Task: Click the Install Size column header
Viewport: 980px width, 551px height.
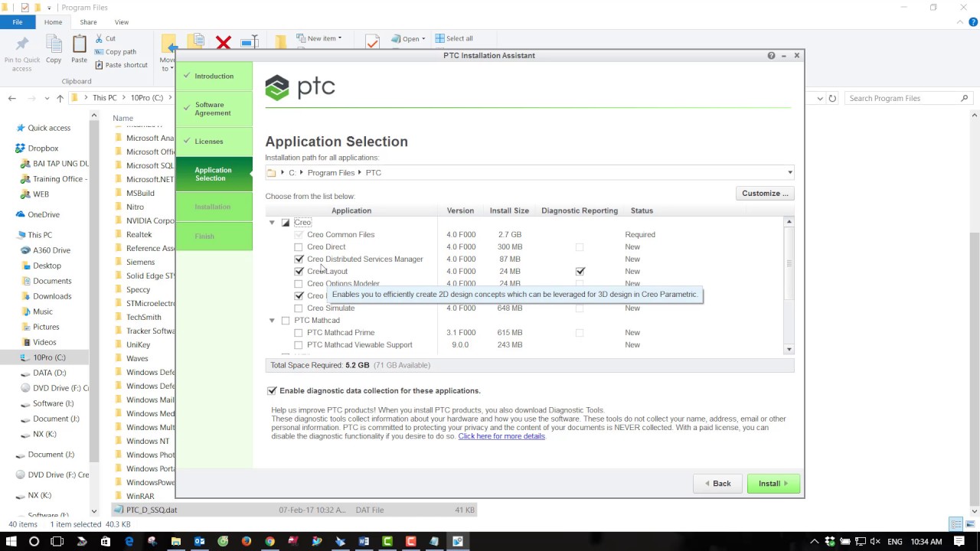Action: 509,210
